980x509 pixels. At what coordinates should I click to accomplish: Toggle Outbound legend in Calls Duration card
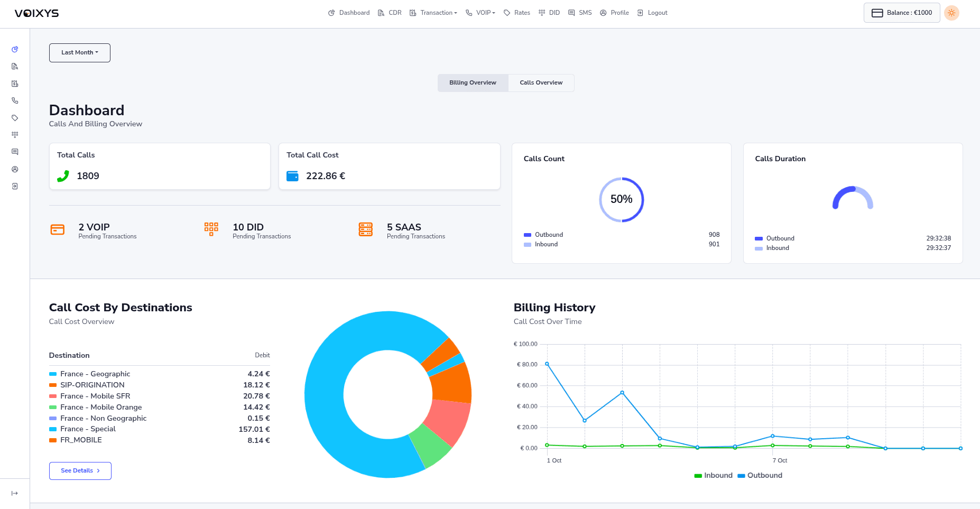click(x=775, y=238)
